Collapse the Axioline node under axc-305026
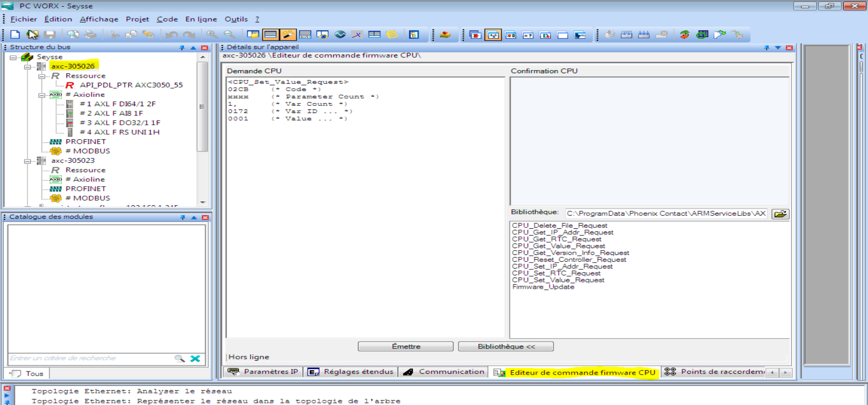 [42, 95]
